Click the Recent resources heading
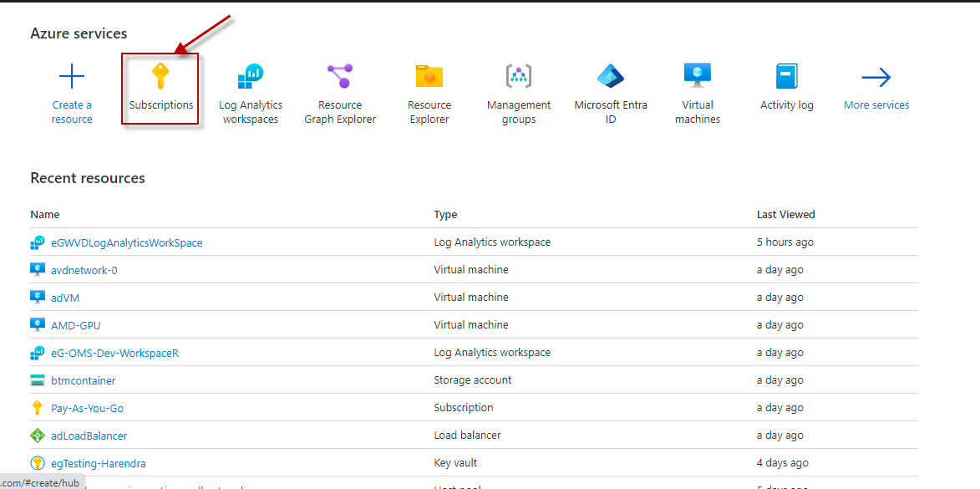The height and width of the screenshot is (489, 980). 88,178
